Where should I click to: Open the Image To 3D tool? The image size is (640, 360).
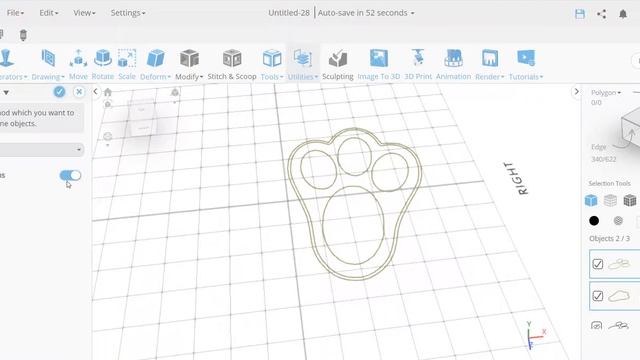[x=379, y=64]
